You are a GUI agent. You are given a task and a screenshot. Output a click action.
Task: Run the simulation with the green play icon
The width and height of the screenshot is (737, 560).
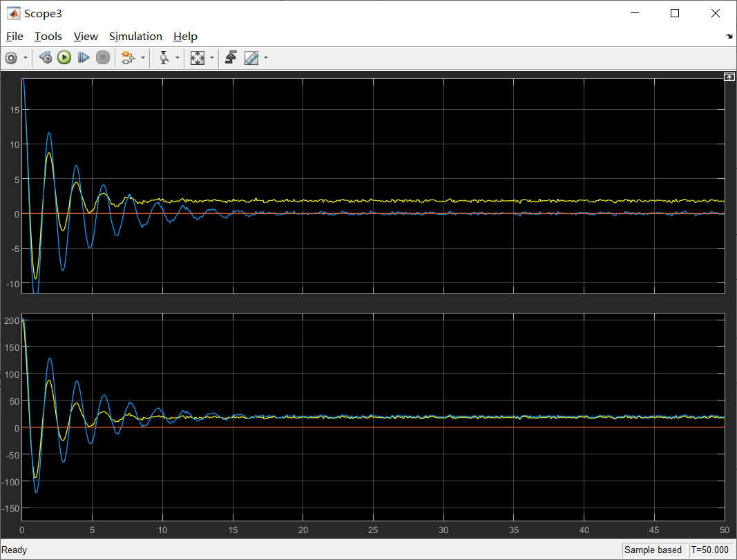click(x=64, y=58)
